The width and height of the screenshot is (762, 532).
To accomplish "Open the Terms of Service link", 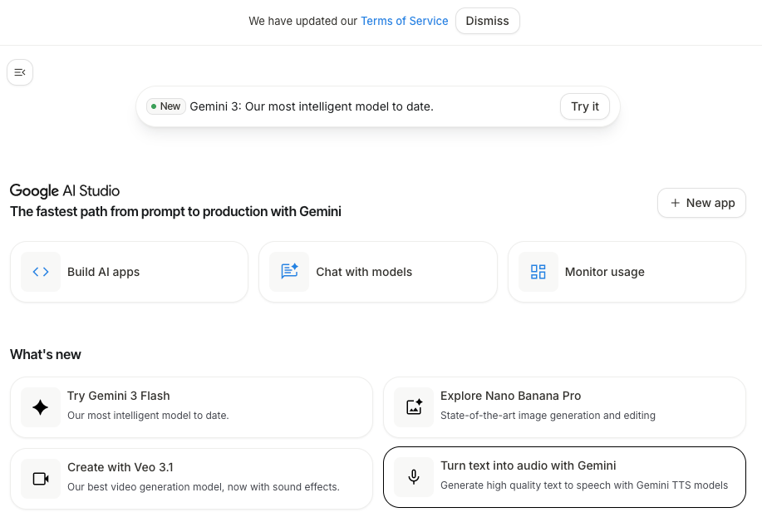I will pos(404,21).
